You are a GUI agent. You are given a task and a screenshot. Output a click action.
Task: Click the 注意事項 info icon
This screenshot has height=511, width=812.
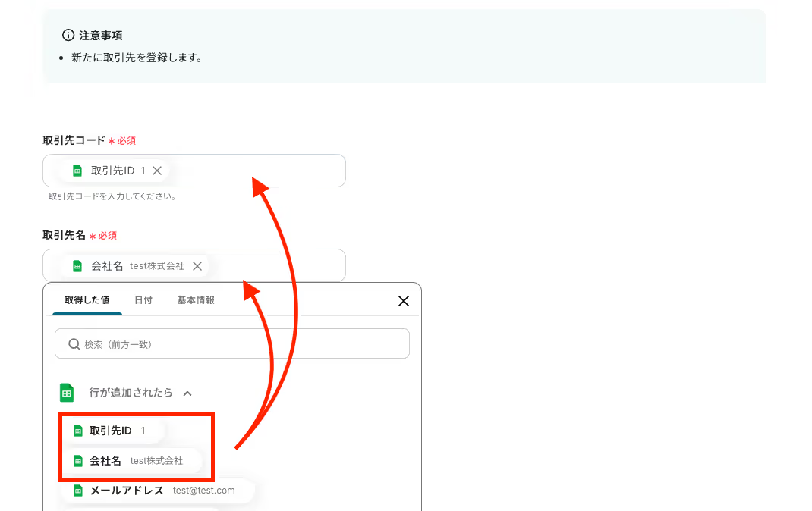(x=68, y=35)
